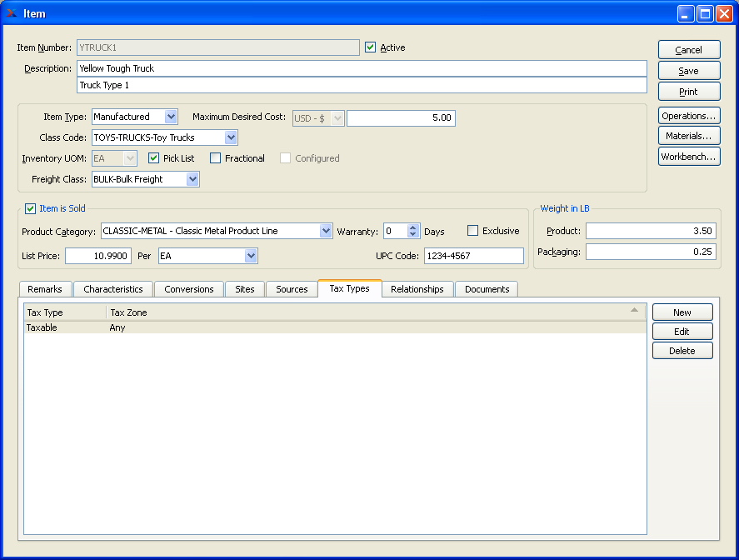The width and height of the screenshot is (739, 560).
Task: Click the Maximum Desired Cost field
Action: tap(401, 117)
